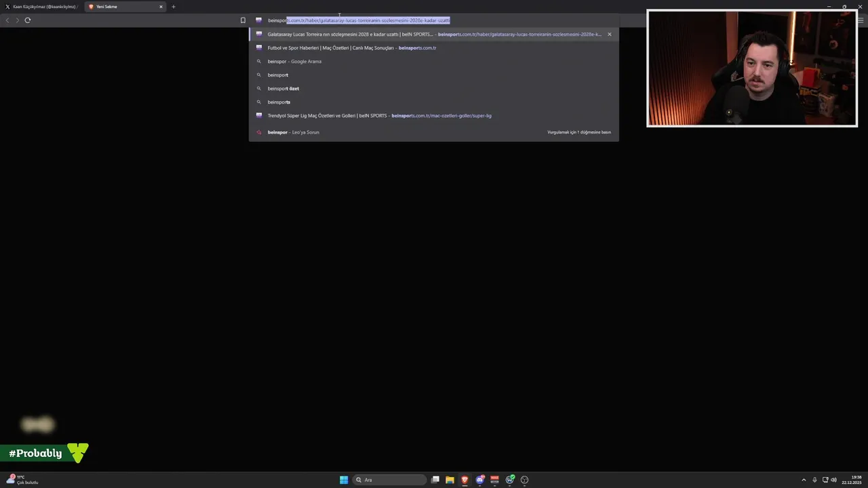The height and width of the screenshot is (488, 868).
Task: Open the Windows Start menu
Action: (344, 480)
